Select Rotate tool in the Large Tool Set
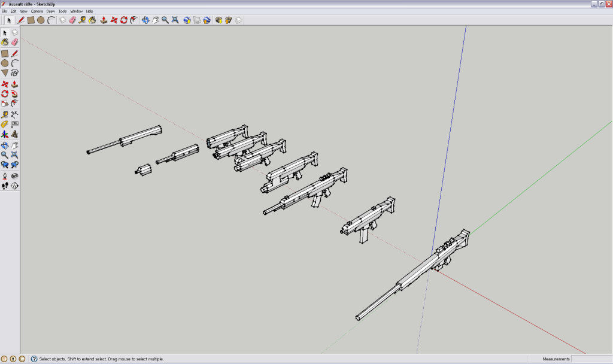The height and width of the screenshot is (364, 613). click(5, 94)
